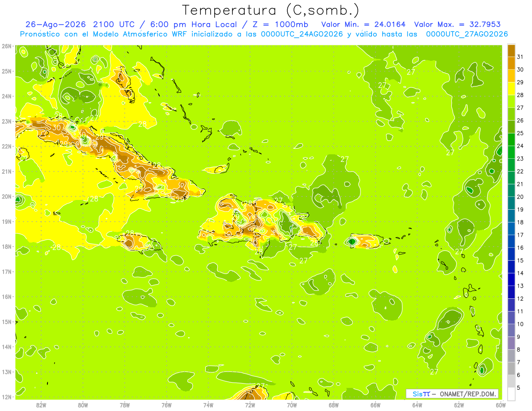Click the legend value 18

(x=521, y=223)
